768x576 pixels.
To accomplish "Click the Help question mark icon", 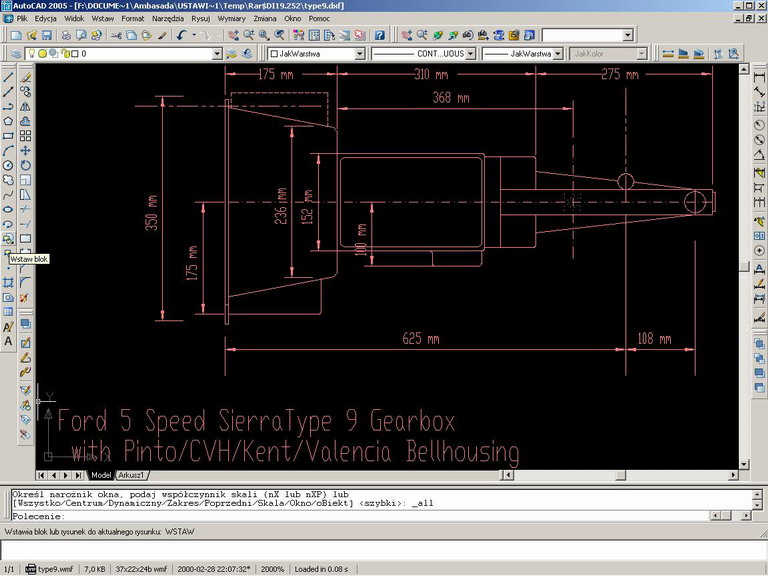I will coord(380,35).
